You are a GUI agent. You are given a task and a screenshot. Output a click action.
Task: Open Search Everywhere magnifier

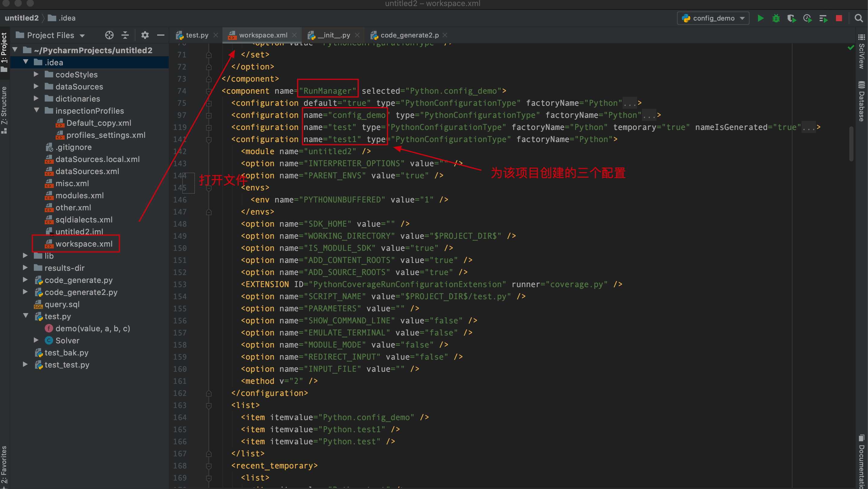coord(859,18)
